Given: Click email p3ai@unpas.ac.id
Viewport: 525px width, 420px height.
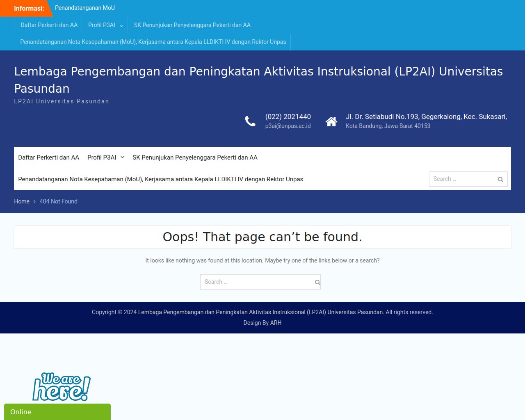Looking at the screenshot, I should 288,126.
